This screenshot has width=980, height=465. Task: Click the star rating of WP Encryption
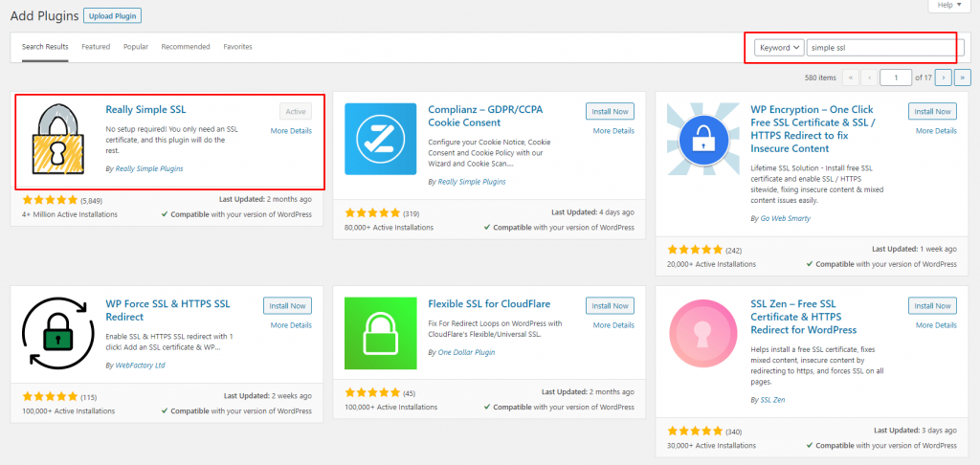(695, 250)
